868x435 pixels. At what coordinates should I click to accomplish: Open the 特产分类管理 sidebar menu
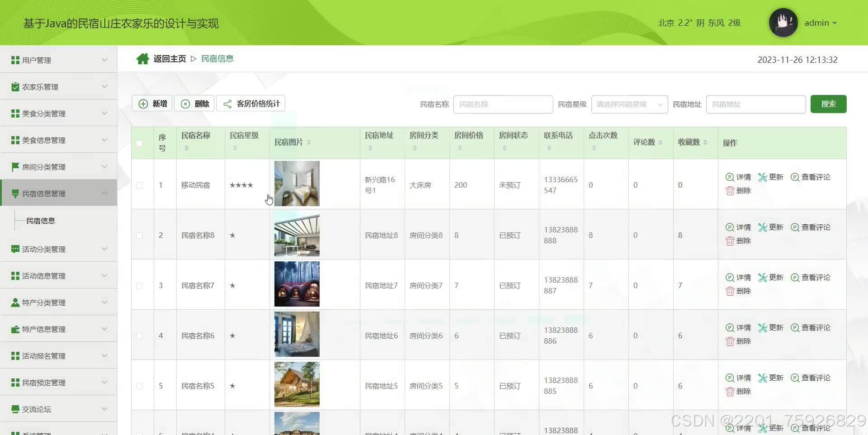coord(59,302)
